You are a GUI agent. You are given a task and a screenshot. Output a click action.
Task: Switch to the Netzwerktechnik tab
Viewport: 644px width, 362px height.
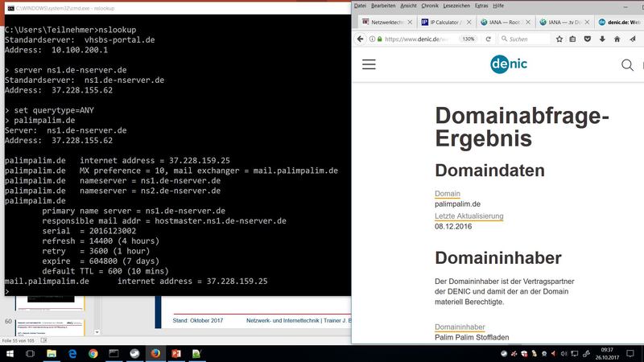(386, 23)
